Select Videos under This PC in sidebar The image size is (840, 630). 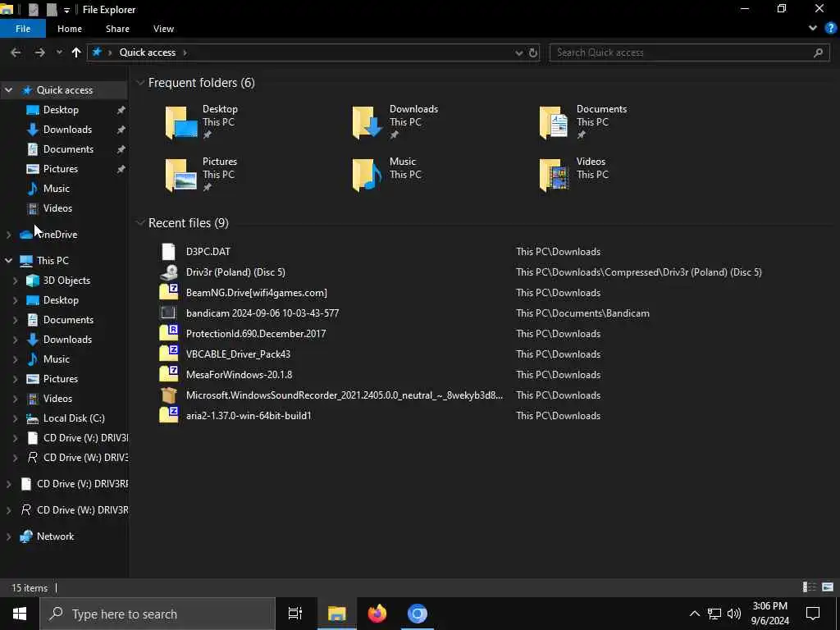click(x=57, y=399)
